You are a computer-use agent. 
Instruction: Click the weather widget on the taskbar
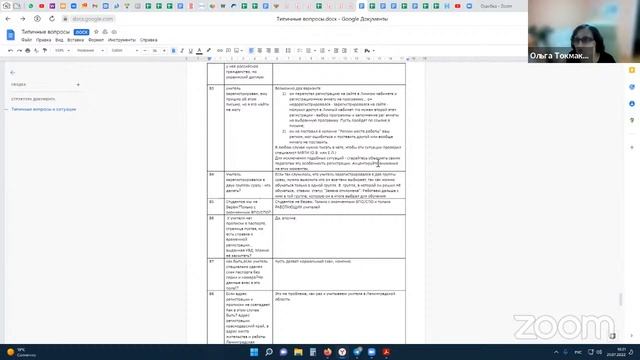pyautogui.click(x=21, y=352)
